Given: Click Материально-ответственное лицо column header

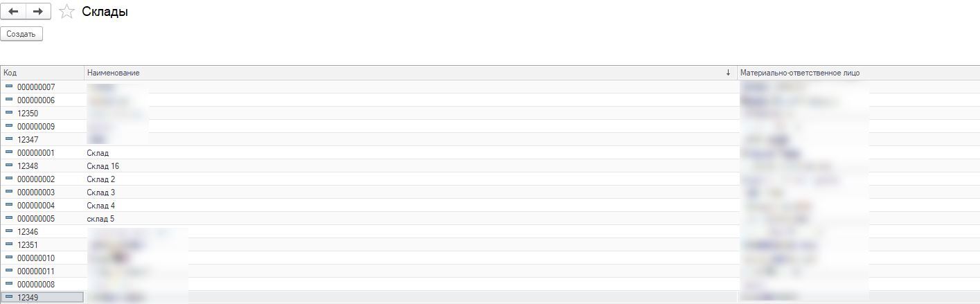Looking at the screenshot, I should coord(800,73).
